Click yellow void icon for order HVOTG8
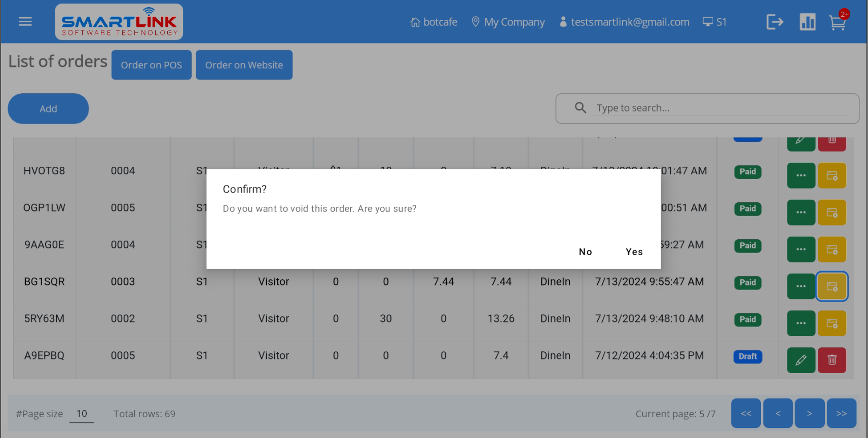The image size is (868, 438). click(x=831, y=175)
